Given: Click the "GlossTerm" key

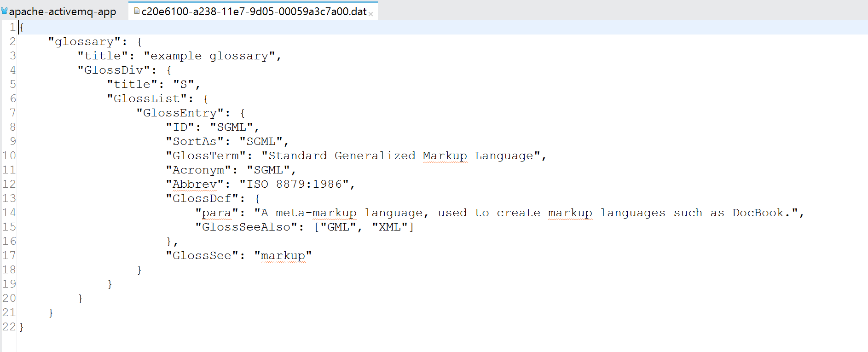Looking at the screenshot, I should tap(206, 156).
